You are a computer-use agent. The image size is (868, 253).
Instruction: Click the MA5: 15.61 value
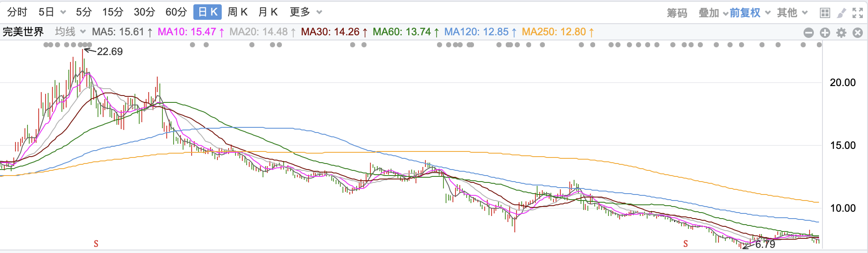(122, 32)
